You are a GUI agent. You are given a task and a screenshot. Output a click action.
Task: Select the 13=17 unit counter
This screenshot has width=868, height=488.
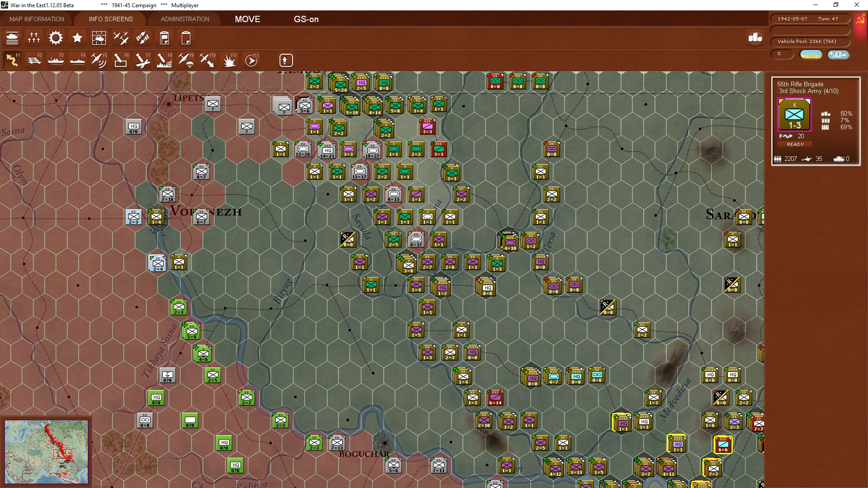click(359, 172)
